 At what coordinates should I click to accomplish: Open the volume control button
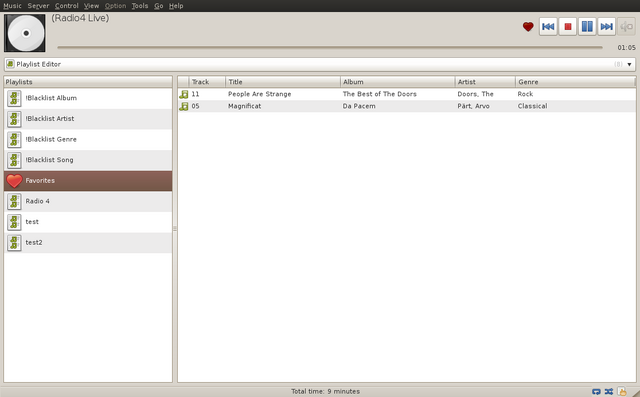tap(626, 27)
